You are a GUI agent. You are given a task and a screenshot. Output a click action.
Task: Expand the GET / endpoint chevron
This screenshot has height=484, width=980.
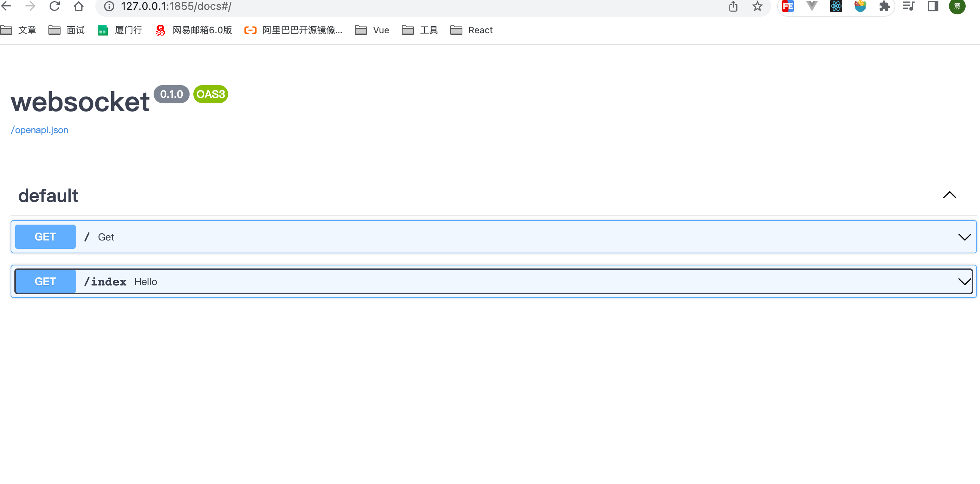pos(964,237)
